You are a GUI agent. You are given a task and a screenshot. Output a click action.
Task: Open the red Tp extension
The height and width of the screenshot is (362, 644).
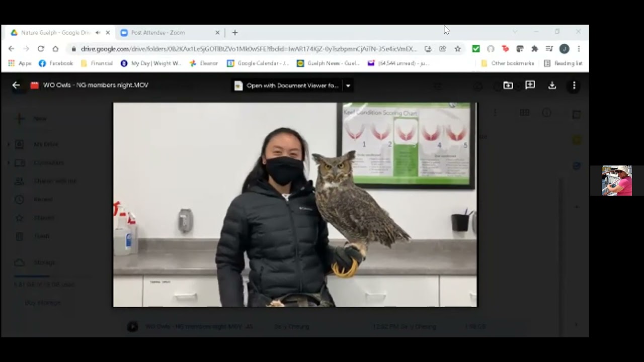click(506, 49)
